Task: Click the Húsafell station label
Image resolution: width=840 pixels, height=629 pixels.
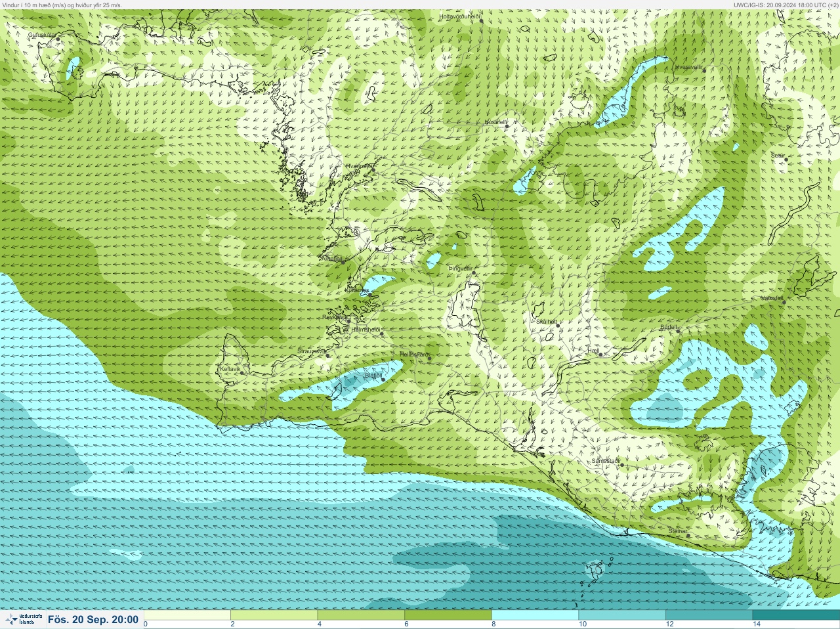Action: click(x=495, y=122)
